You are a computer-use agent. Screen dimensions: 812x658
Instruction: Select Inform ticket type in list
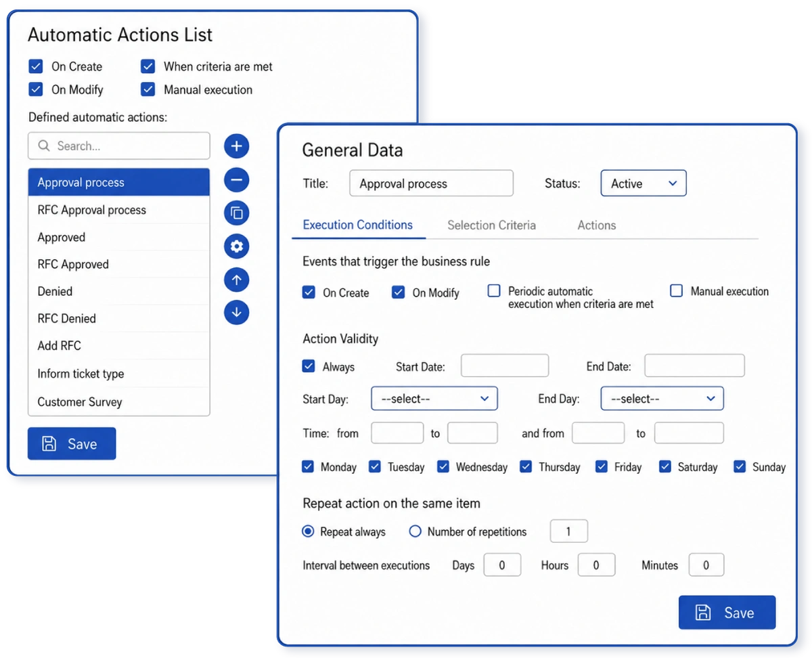[119, 374]
